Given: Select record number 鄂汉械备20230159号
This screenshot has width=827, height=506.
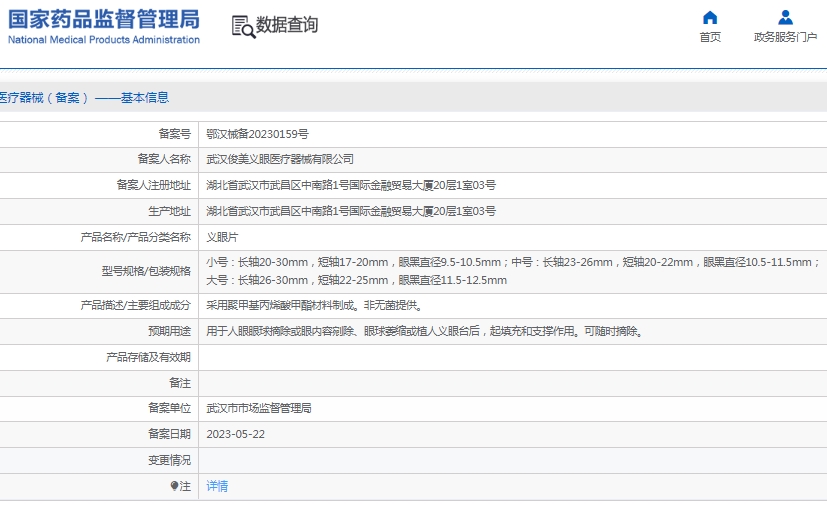Looking at the screenshot, I should coord(257,134).
